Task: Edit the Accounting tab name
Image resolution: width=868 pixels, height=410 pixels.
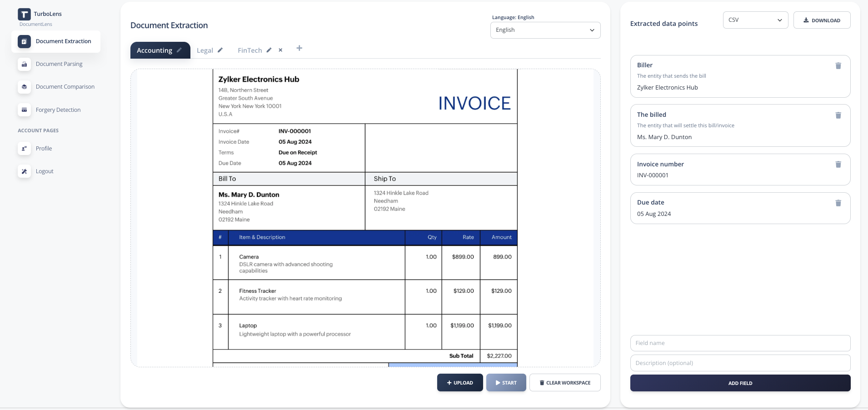Action: coord(179,50)
